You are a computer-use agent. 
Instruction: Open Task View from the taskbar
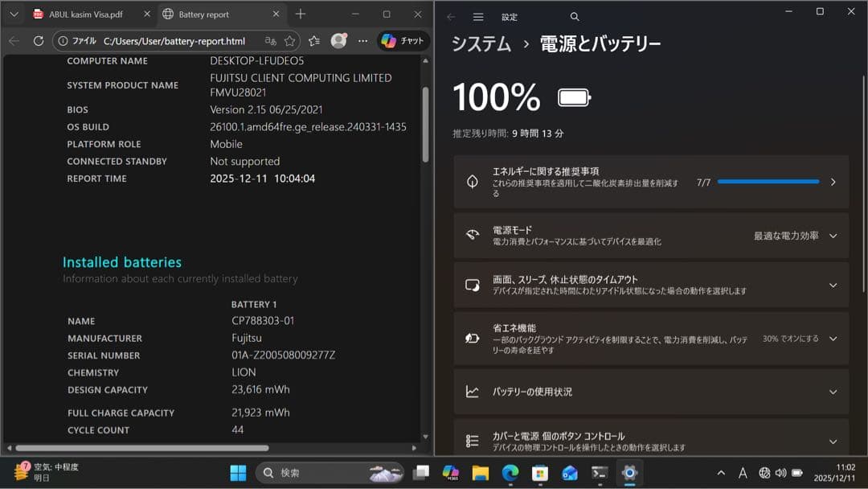point(421,473)
